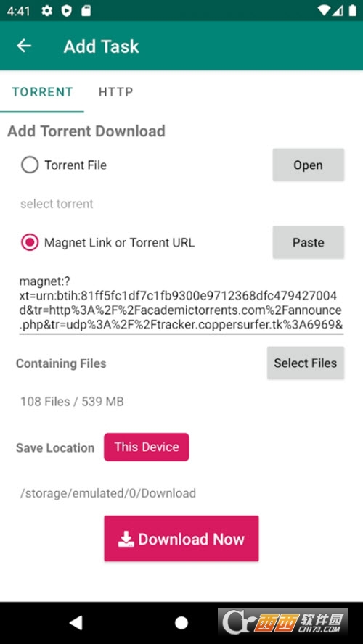Switch to the TORRENT tab
The height and width of the screenshot is (644, 363).
click(x=42, y=91)
